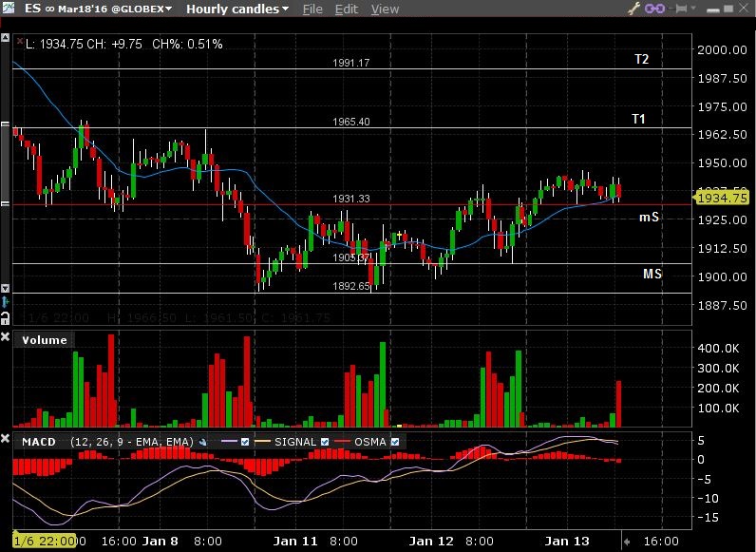Open the File menu
The height and width of the screenshot is (552, 756).
coord(312,9)
